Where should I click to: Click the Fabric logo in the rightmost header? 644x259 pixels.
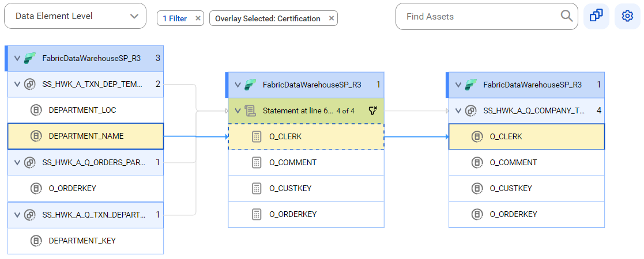471,85
